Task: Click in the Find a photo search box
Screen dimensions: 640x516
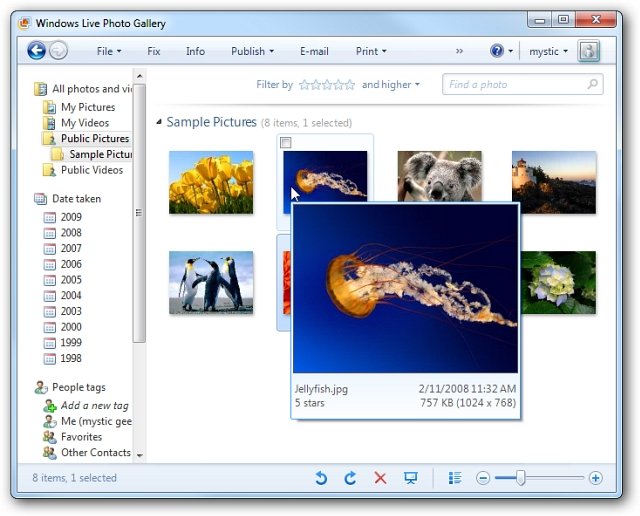Action: (x=515, y=85)
